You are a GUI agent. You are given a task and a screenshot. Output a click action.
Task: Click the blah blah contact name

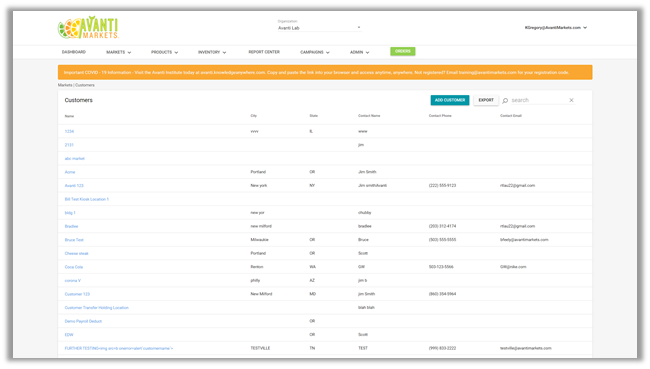[x=366, y=308]
